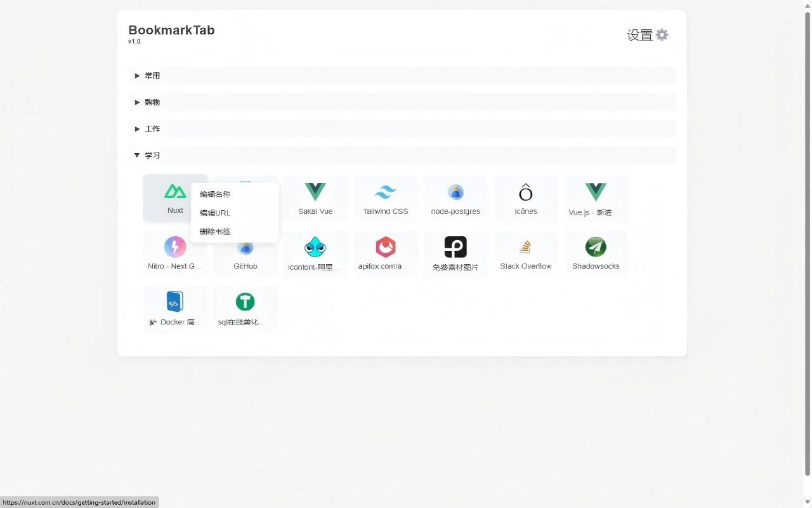Open the 设置 settings label
Image resolution: width=812 pixels, height=508 pixels.
coord(640,35)
